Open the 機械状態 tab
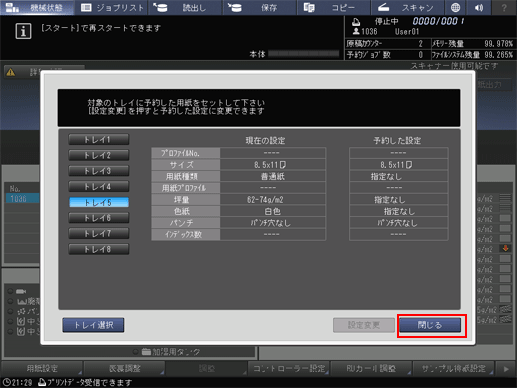Image resolution: width=517 pixels, height=388 pixels. tap(37, 7)
